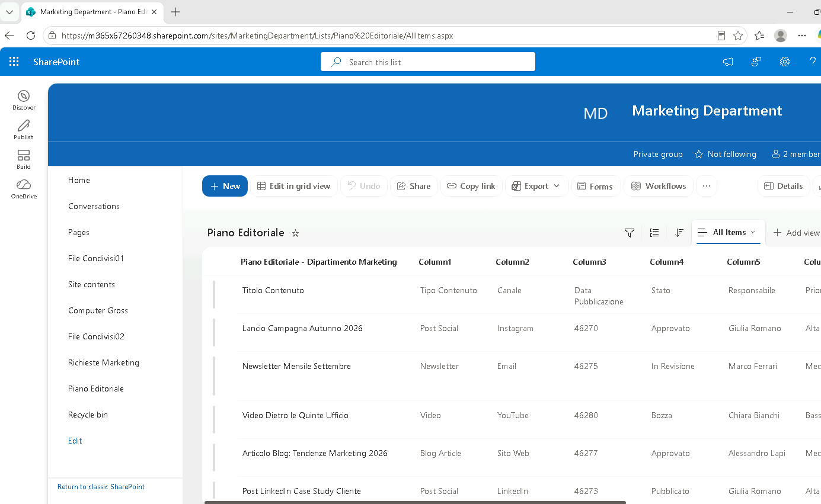821x504 pixels.
Task: Favorite the Piano Editoriale list star
Action: tap(295, 233)
